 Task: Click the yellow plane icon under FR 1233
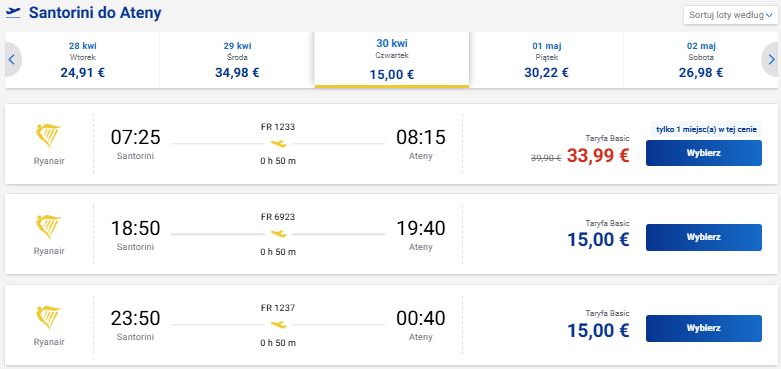pos(278,144)
